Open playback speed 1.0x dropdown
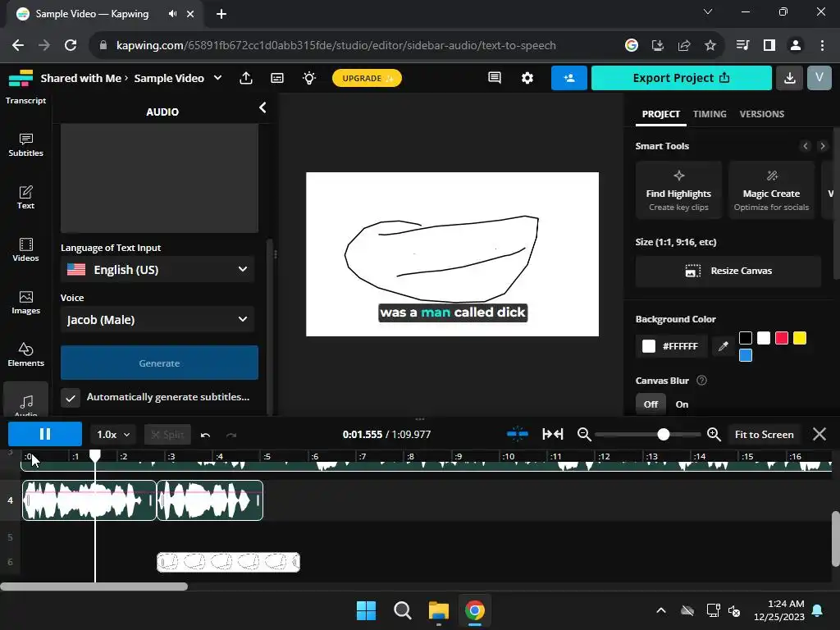The width and height of the screenshot is (840, 630). pos(113,435)
